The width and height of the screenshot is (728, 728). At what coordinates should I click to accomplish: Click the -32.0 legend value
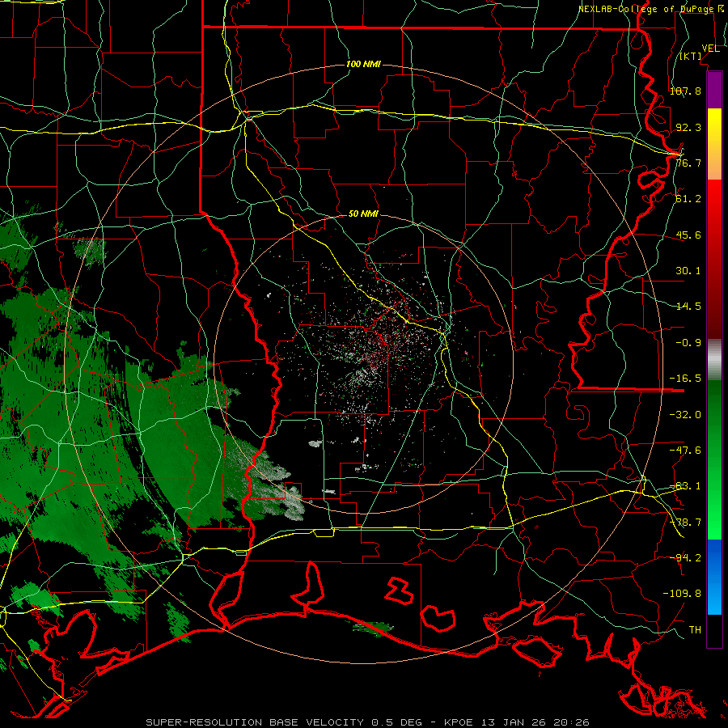coord(685,415)
